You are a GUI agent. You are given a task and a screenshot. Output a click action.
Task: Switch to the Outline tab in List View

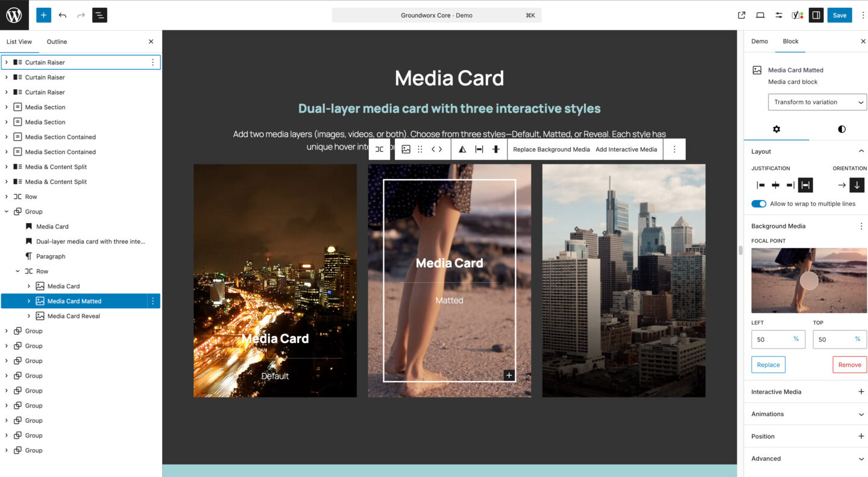(x=57, y=41)
